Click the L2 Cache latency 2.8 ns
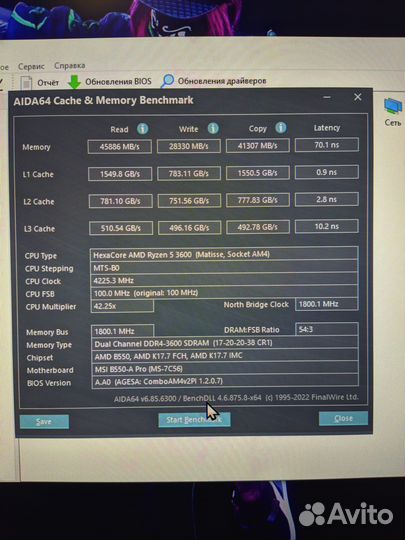Viewport: 405px width, 540px height. coord(326,199)
